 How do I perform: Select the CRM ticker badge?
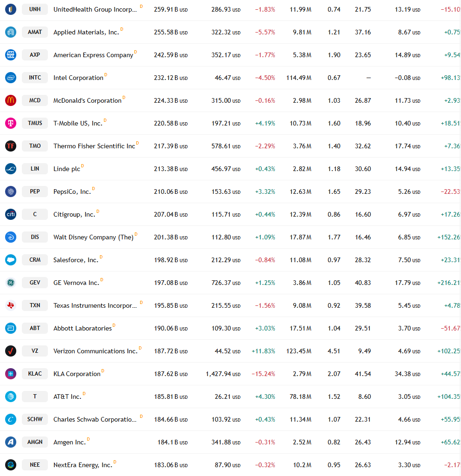coord(35,259)
